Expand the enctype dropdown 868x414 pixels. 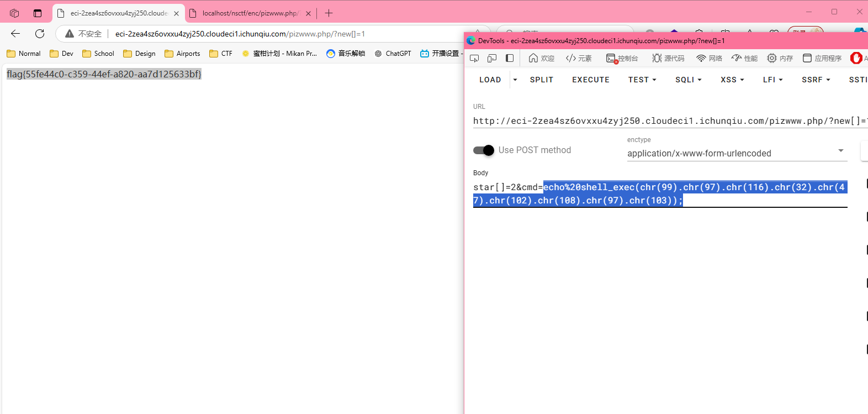pos(840,151)
